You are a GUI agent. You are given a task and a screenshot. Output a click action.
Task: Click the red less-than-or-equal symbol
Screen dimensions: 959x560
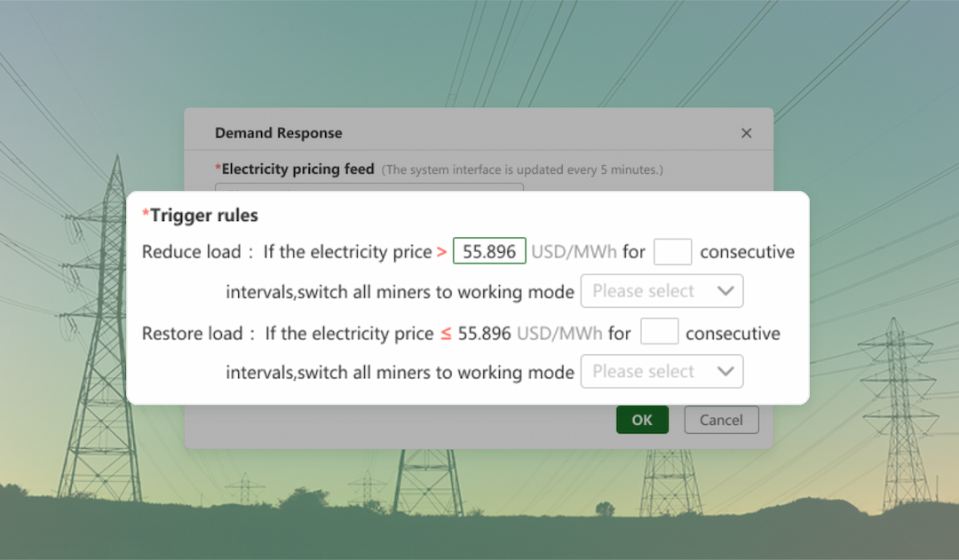click(447, 334)
